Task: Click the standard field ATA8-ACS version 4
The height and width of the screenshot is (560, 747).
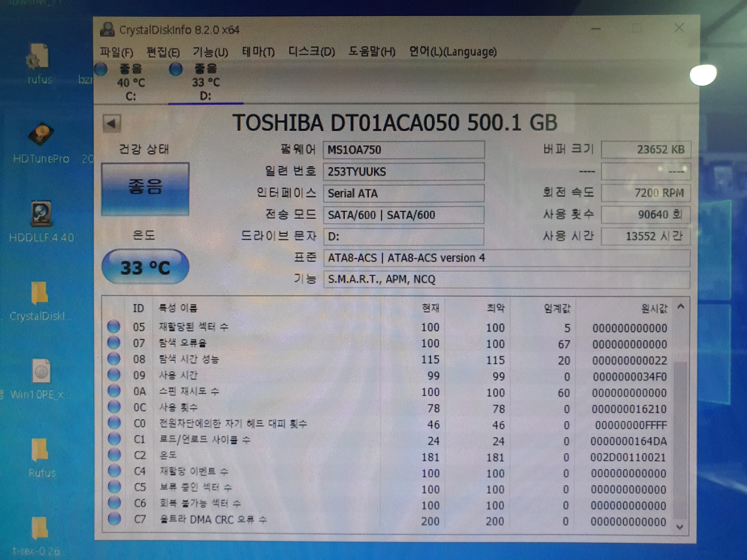Action: point(507,258)
